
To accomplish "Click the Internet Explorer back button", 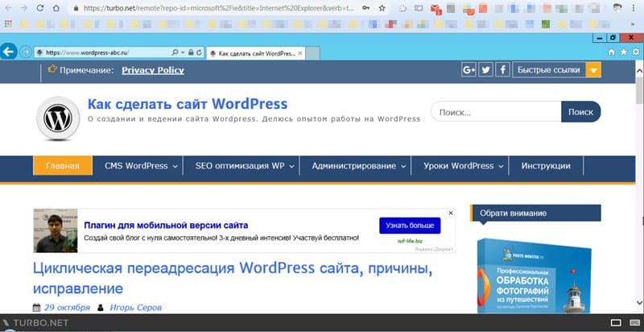I will pos(9,52).
